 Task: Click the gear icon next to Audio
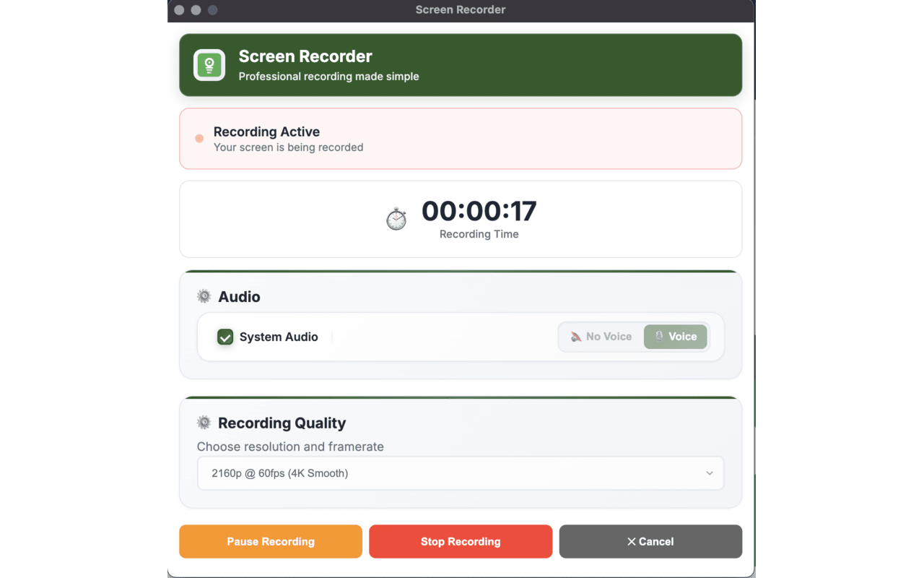point(204,296)
